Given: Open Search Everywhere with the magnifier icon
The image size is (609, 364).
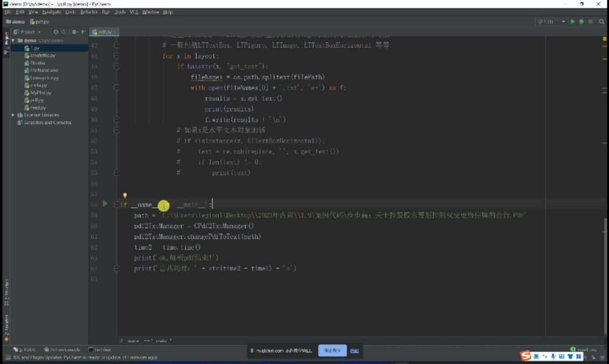Looking at the screenshot, I should (601, 21).
